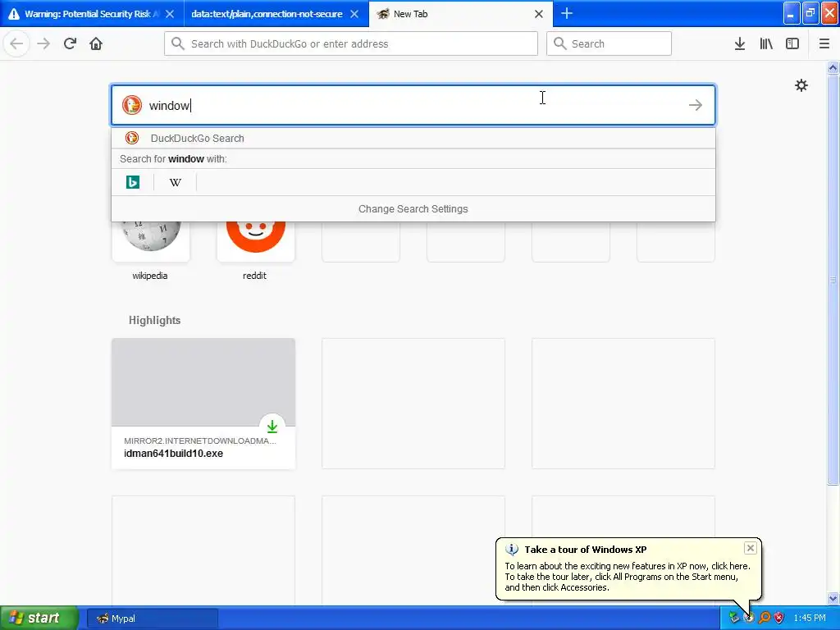
Task: Click the toolbar Search box
Action: [x=609, y=43]
